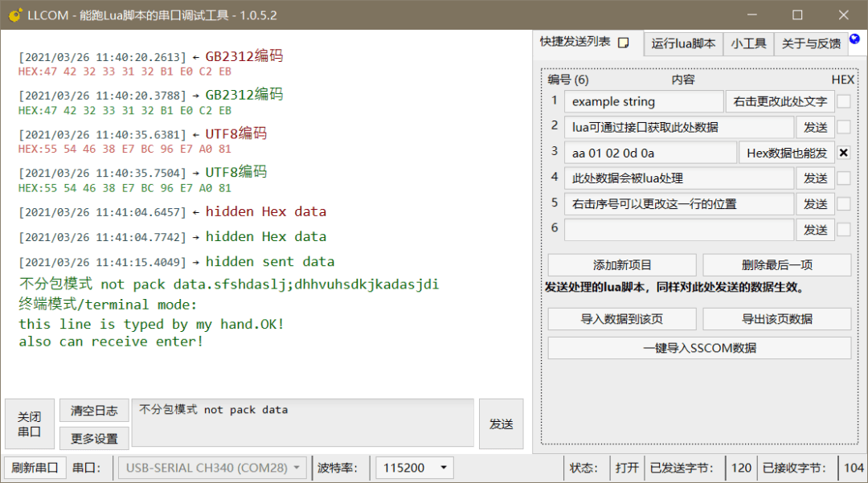The image size is (868, 483).
Task: Click 刷新串口 to refresh serial ports
Action: (x=35, y=467)
